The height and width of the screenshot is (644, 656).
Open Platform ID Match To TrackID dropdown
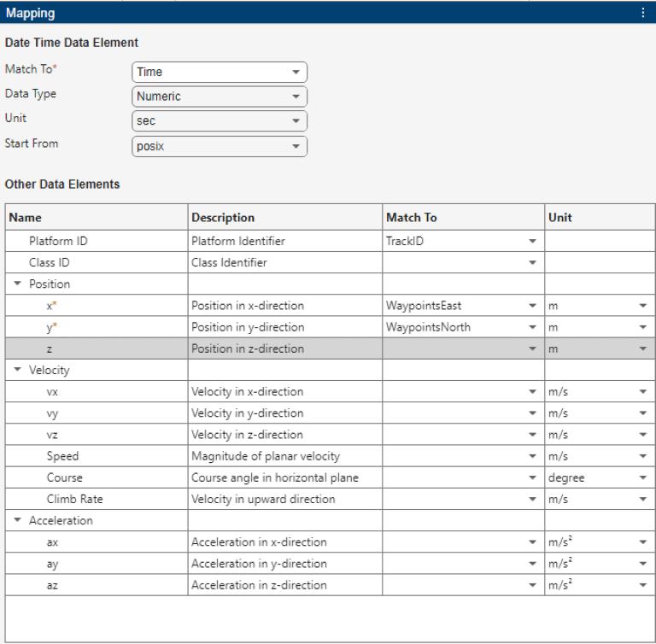(x=532, y=241)
